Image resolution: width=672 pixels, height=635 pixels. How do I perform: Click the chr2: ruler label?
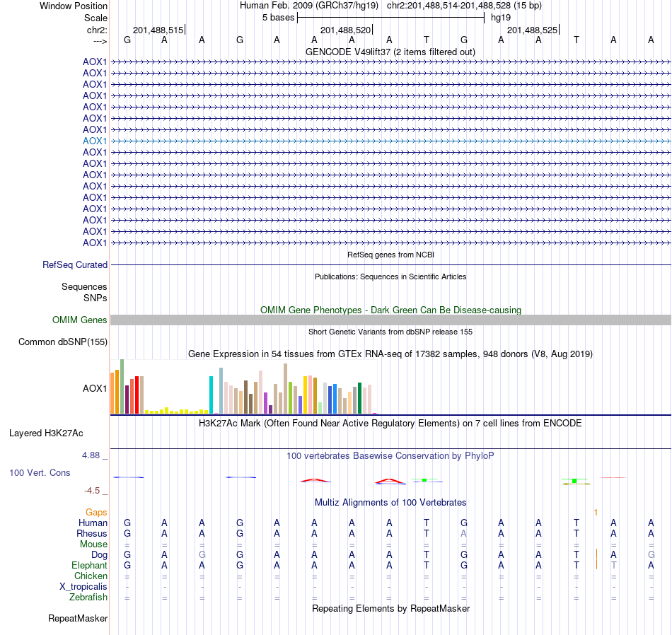(x=97, y=30)
